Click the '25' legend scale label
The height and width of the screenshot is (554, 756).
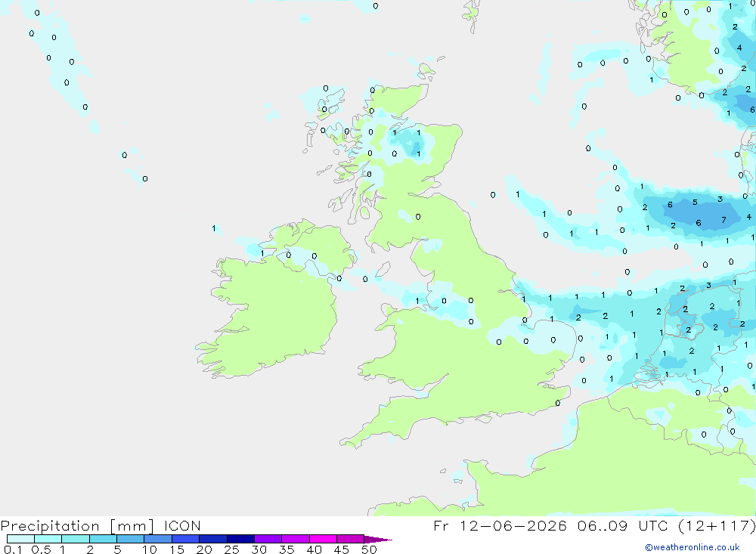(x=231, y=549)
